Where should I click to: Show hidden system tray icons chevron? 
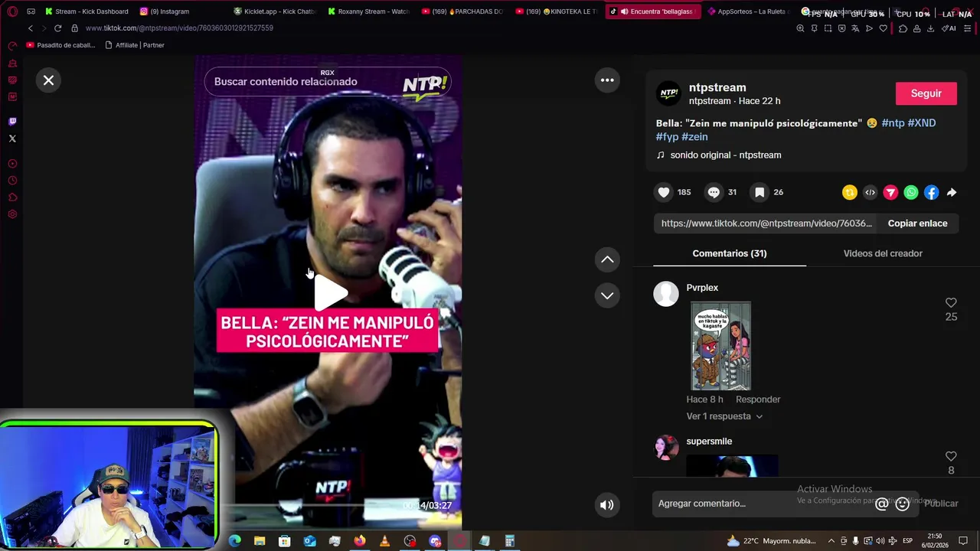pyautogui.click(x=831, y=541)
